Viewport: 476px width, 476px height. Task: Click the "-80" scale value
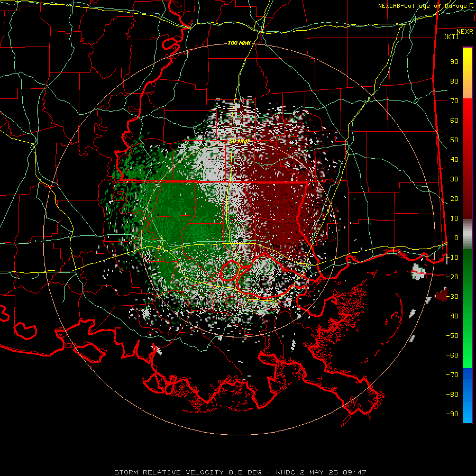tap(452, 395)
